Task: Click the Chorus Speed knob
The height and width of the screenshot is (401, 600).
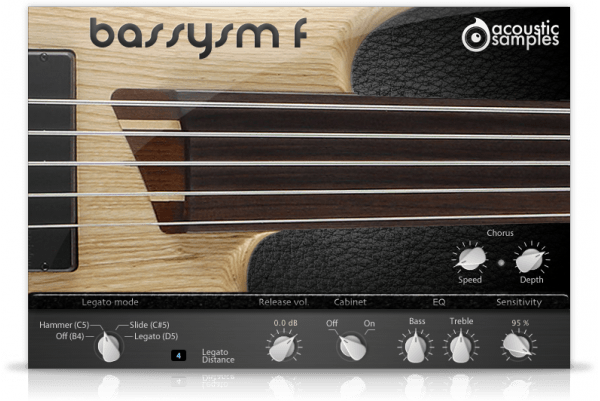Action: [x=469, y=260]
